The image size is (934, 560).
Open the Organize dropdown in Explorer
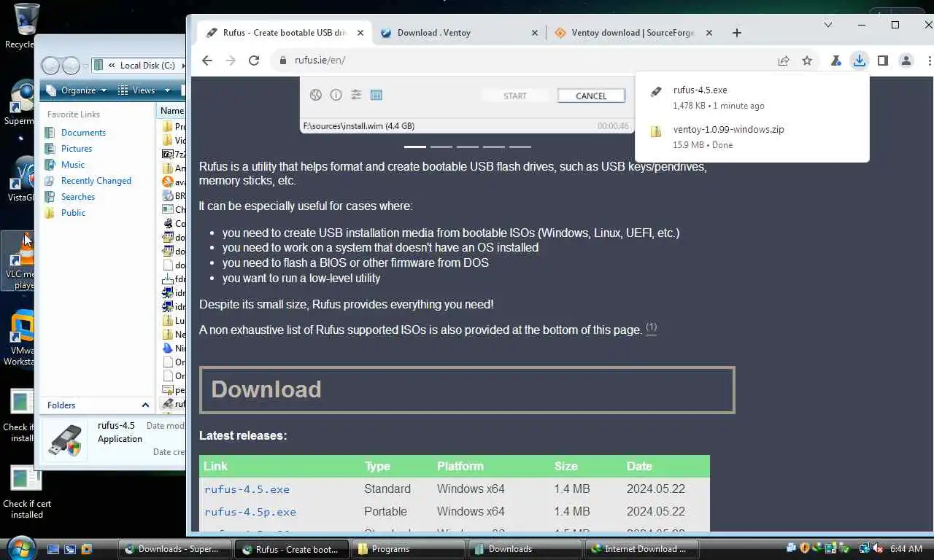click(77, 90)
